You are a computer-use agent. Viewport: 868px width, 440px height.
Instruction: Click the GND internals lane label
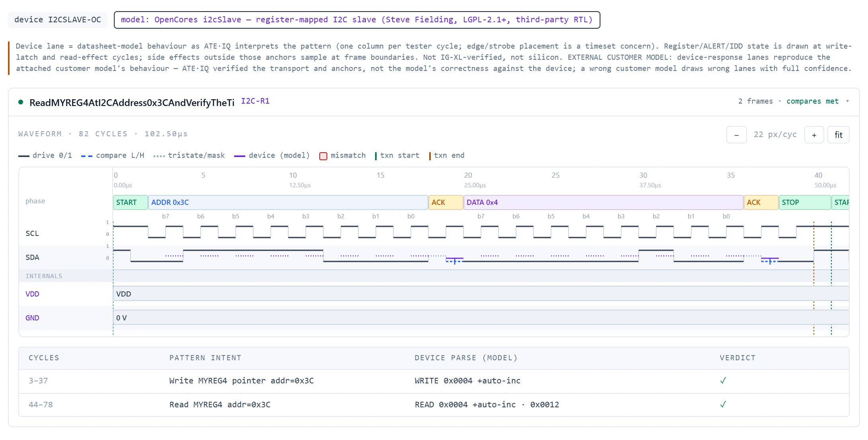[x=32, y=318]
